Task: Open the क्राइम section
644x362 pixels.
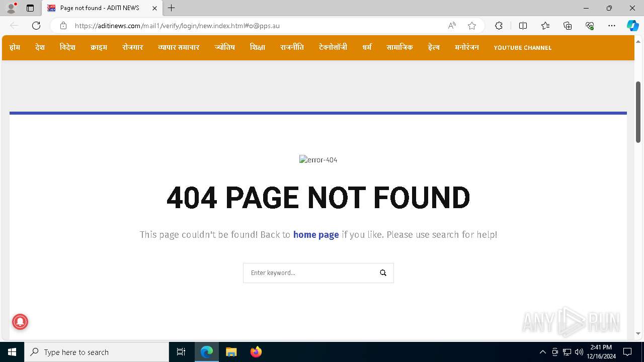Action: [99, 47]
